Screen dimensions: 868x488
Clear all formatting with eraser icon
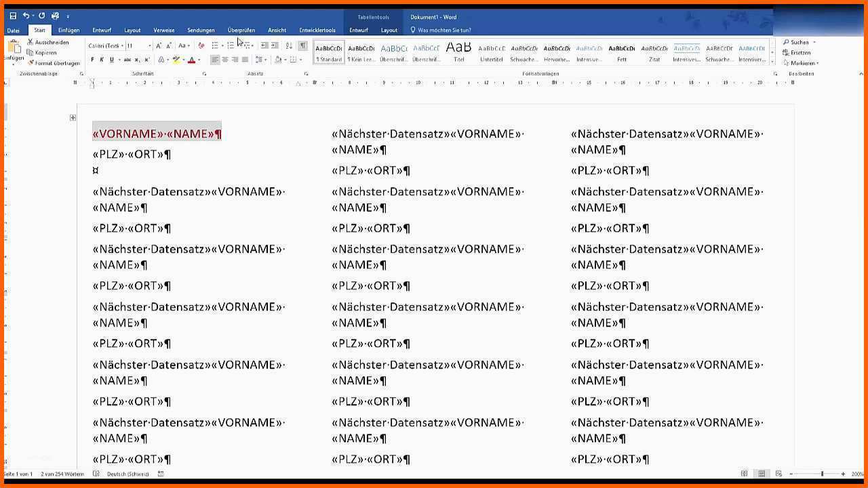pos(201,45)
